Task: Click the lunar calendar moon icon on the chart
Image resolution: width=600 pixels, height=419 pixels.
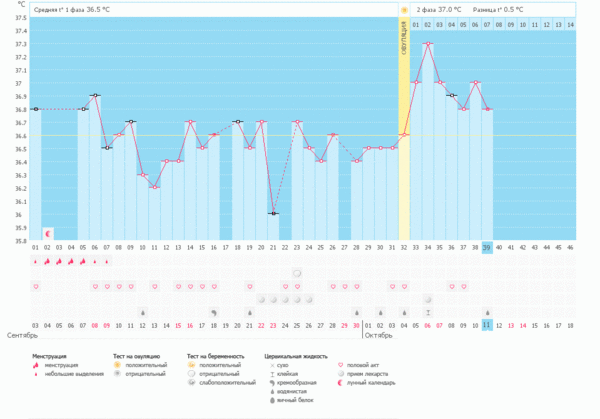Action: pyautogui.click(x=47, y=232)
